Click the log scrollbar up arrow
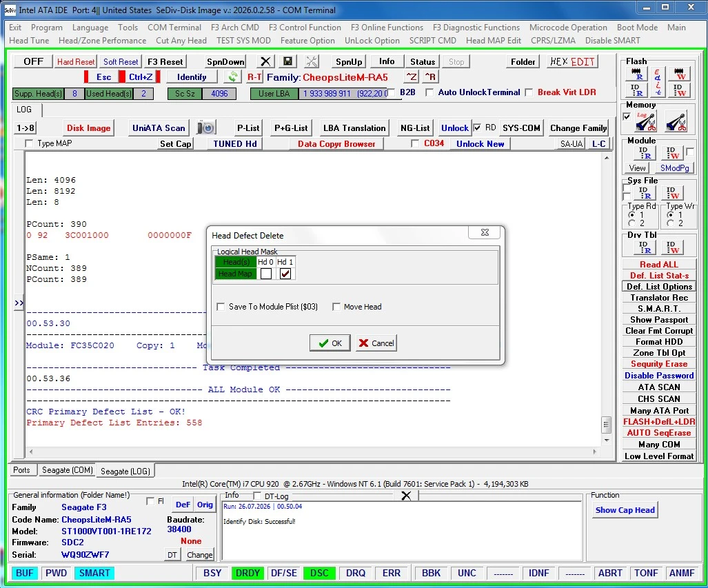This screenshot has width=708, height=588. (x=607, y=158)
